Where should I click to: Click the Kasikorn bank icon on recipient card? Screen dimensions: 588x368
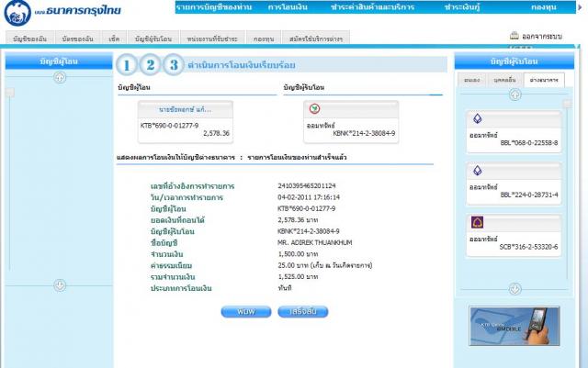coord(314,109)
